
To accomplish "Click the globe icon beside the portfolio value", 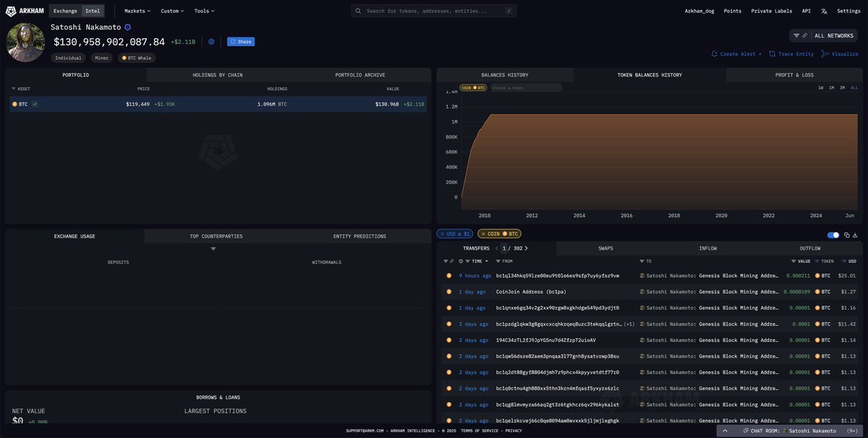I will 211,42.
